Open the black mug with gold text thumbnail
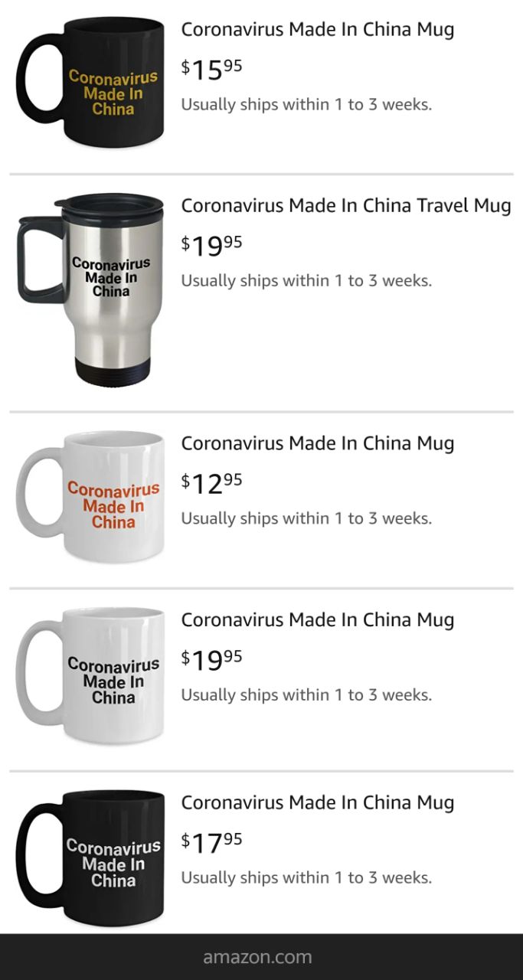The image size is (523, 980). [90, 81]
